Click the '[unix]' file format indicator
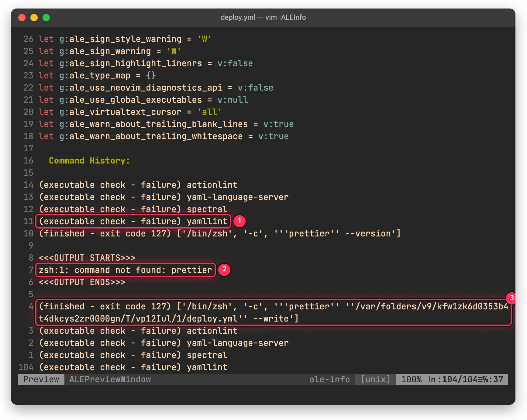The height and width of the screenshot is (420, 527). point(376,379)
